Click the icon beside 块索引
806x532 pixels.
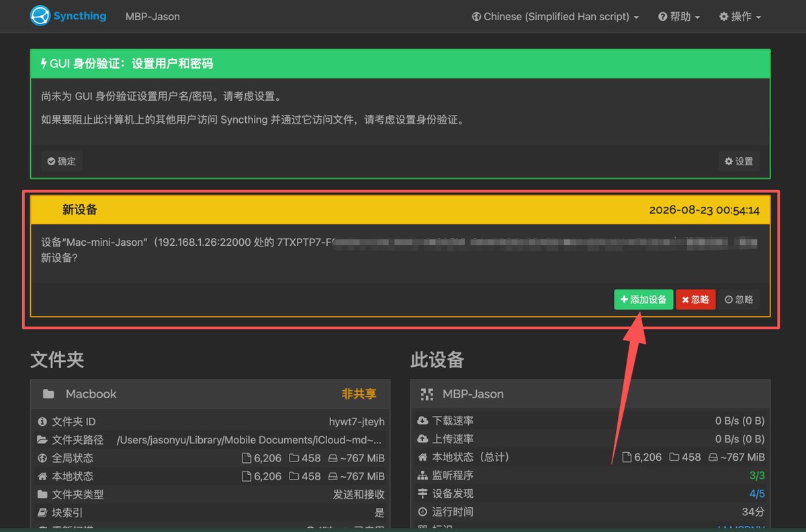tap(43, 513)
